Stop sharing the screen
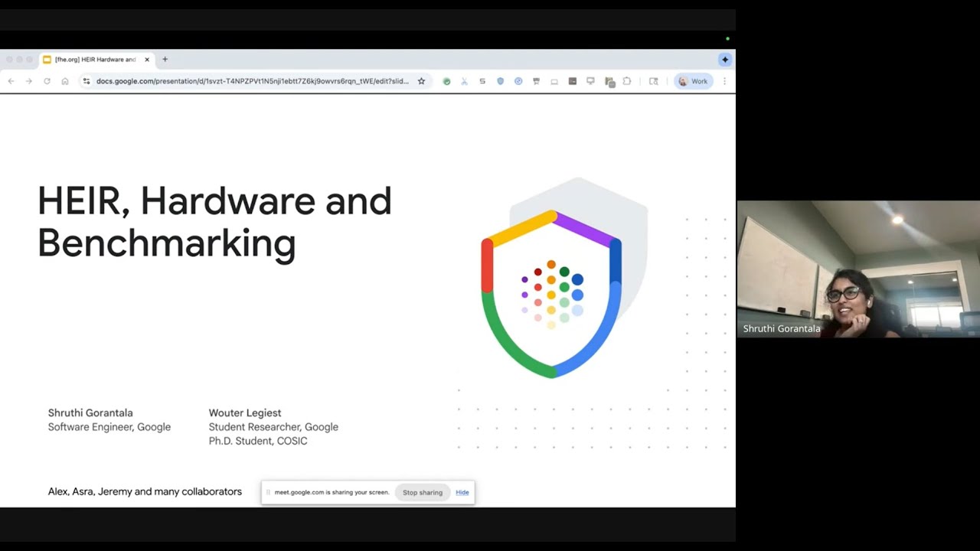980x551 pixels. coord(423,492)
